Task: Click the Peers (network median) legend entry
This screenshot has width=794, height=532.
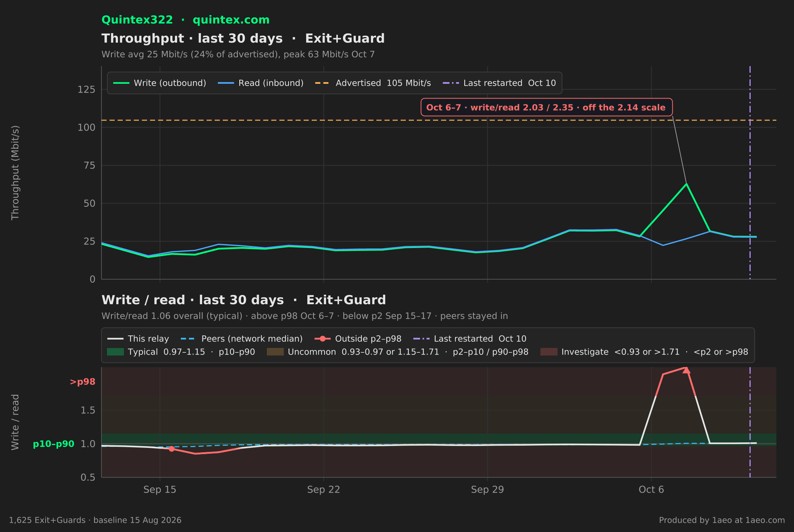Action: pyautogui.click(x=242, y=339)
